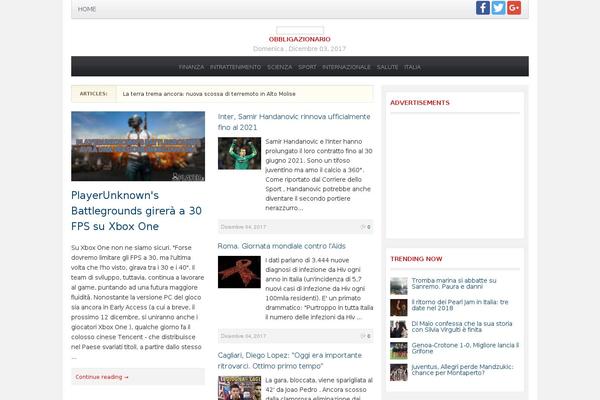
Task: Open the SALUTE section
Action: [387, 67]
